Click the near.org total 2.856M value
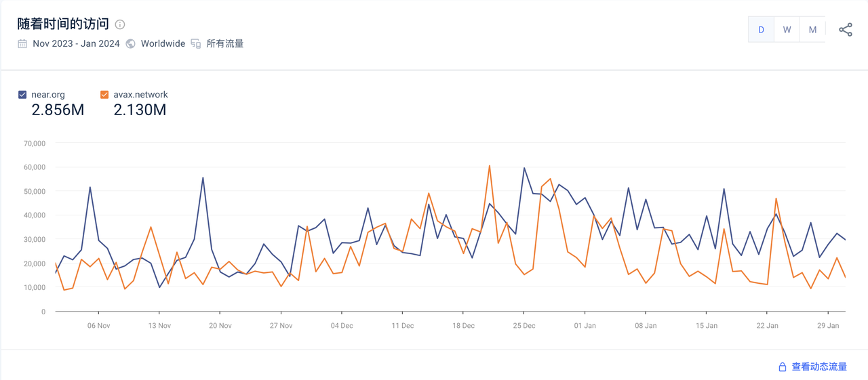868x380 pixels. [x=58, y=110]
